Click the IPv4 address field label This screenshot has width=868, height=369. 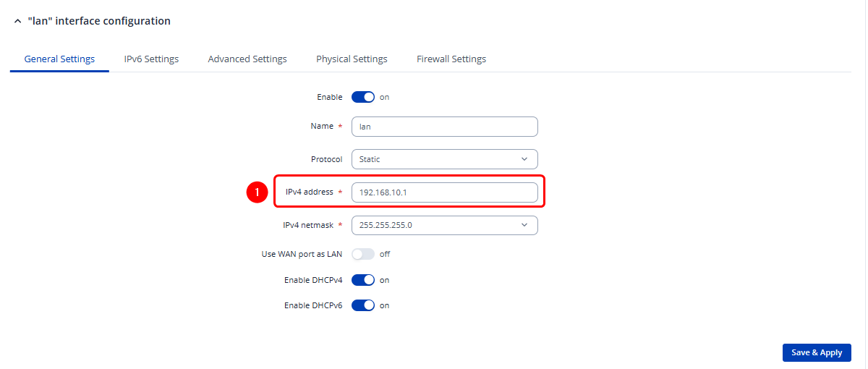(x=309, y=192)
